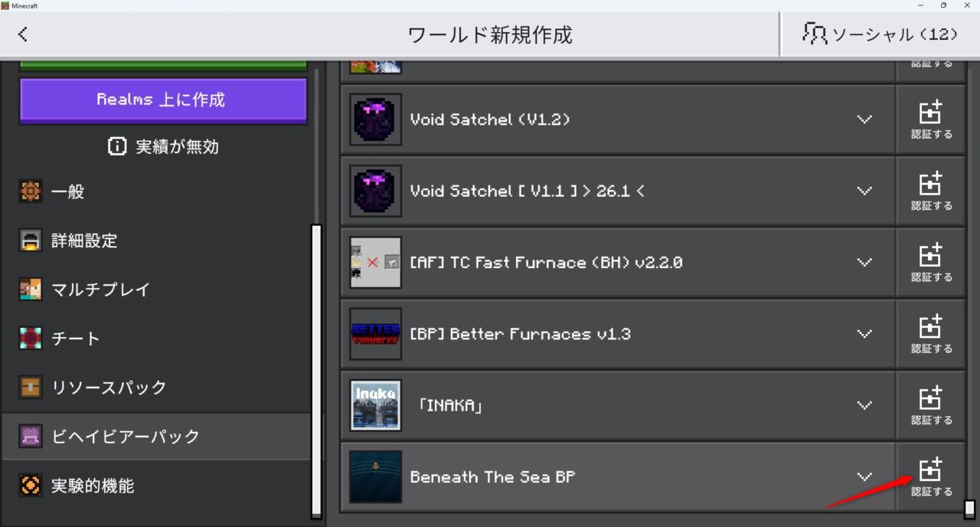The width and height of the screenshot is (980, 527).
Task: Click the gear icon beside 一般
Action: point(31,191)
